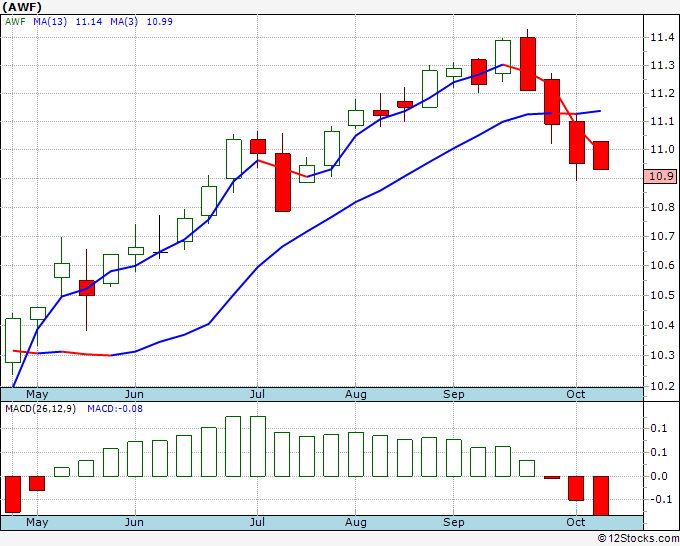The height and width of the screenshot is (546, 680).
Task: Click the 10.8 price axis label
Action: pos(662,207)
